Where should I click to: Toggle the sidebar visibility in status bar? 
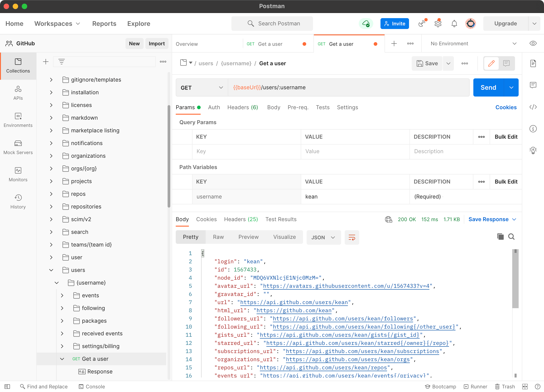[x=7, y=387]
